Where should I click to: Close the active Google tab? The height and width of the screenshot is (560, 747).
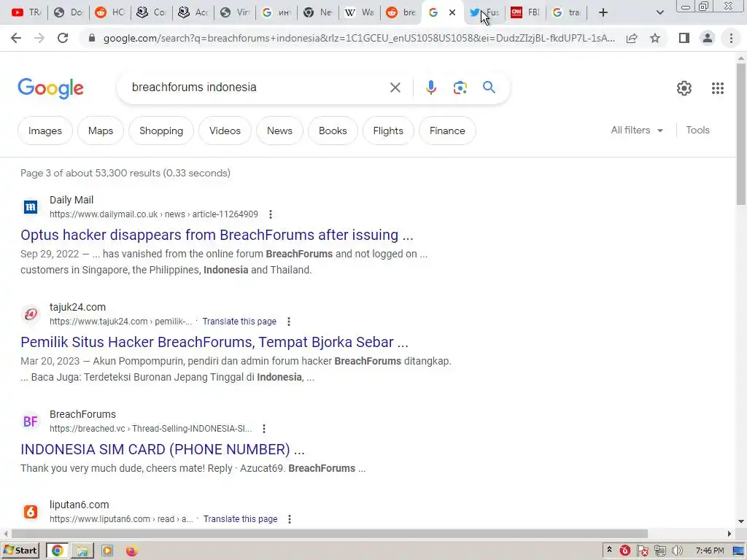click(452, 13)
